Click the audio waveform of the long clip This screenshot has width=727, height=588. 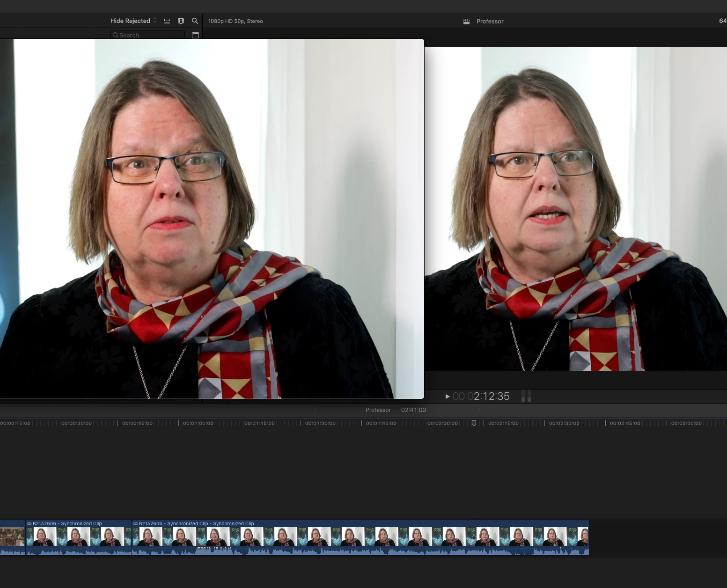(x=360, y=551)
